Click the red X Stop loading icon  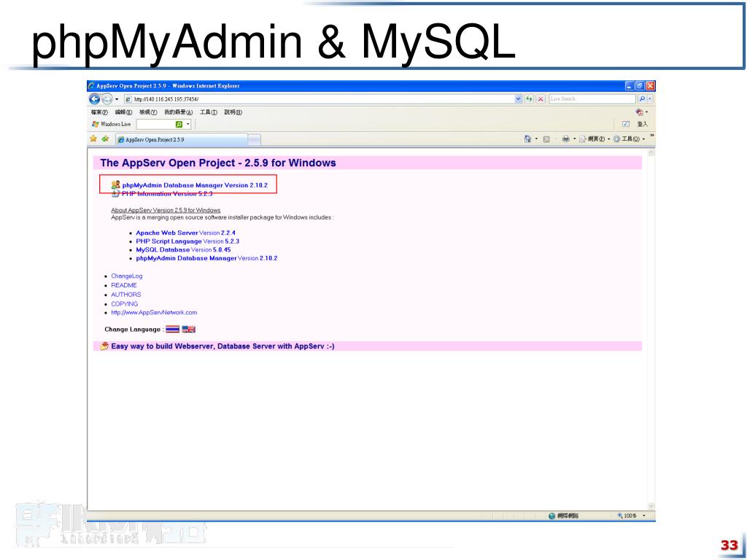tap(541, 99)
